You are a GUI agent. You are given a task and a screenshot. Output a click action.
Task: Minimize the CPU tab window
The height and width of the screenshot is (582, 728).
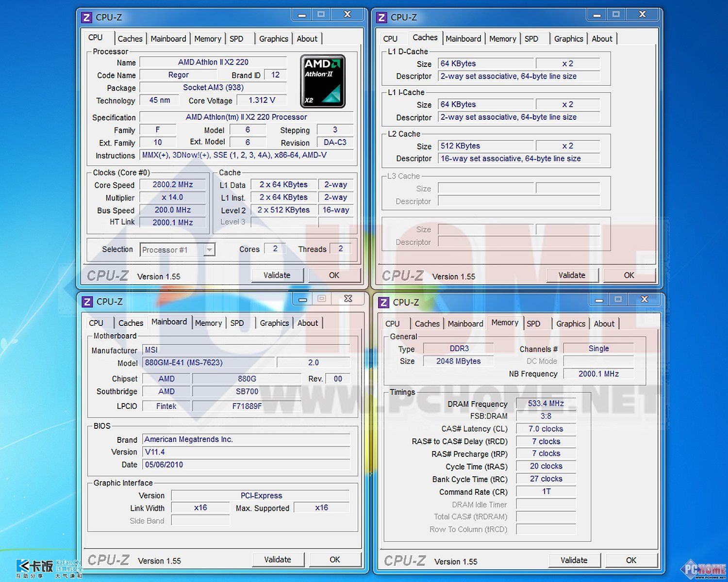click(x=302, y=15)
